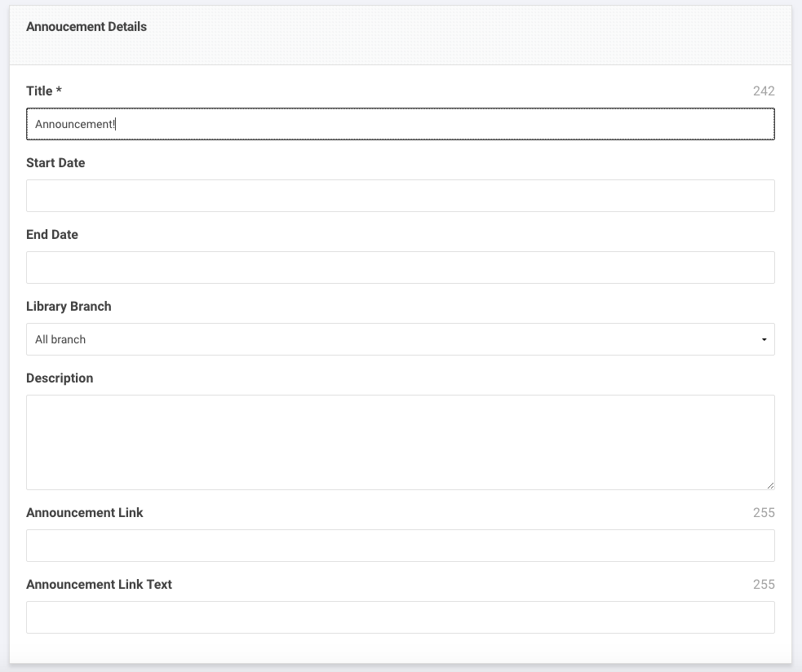
Task: Focus the Title field containing "Announcement!"
Action: [x=401, y=124]
